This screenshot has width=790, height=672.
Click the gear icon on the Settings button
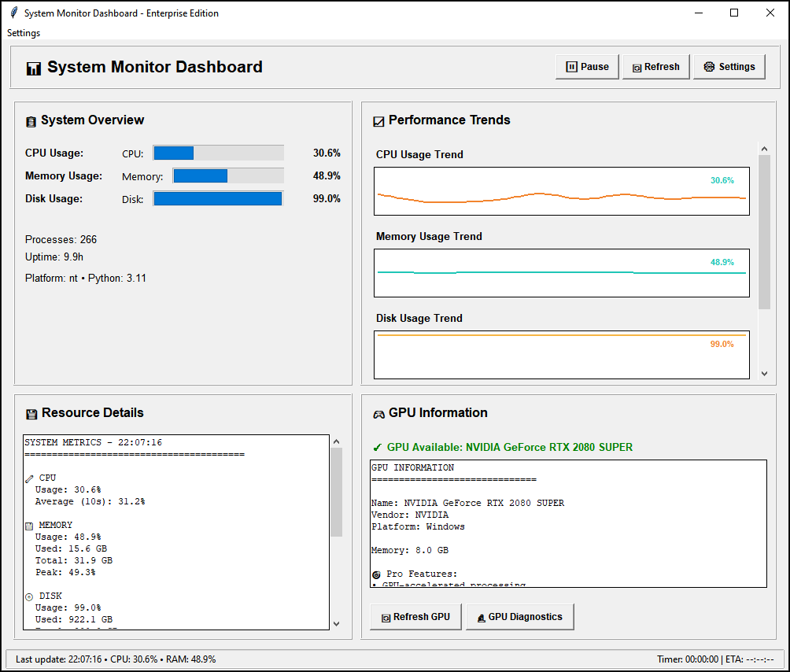707,67
